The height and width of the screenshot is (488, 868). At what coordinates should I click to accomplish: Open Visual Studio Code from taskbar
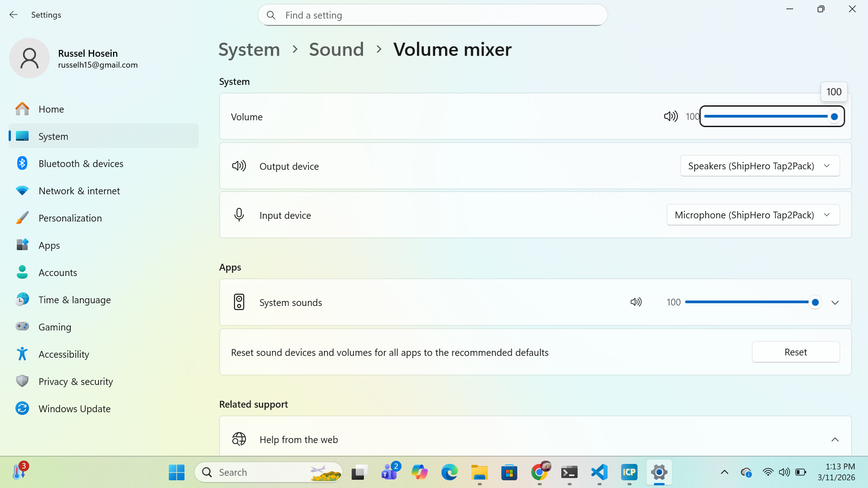599,472
